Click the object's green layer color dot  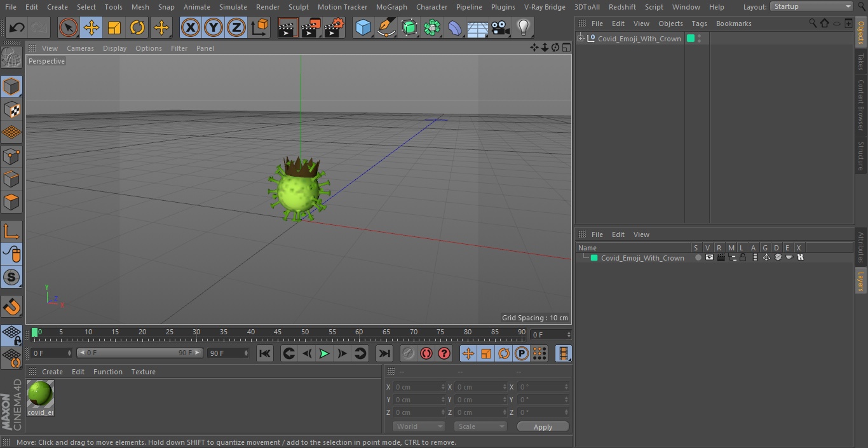(x=691, y=38)
